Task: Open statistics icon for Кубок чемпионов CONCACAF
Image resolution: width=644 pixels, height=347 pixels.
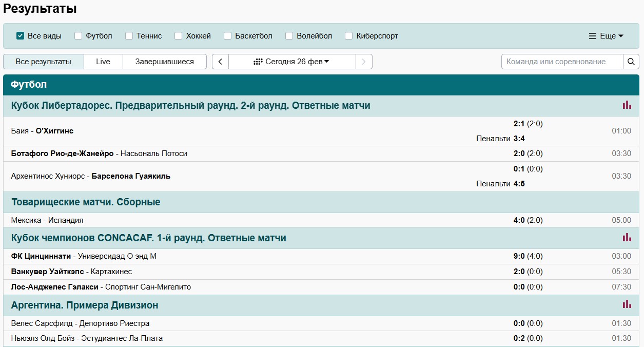Action: pos(627,238)
